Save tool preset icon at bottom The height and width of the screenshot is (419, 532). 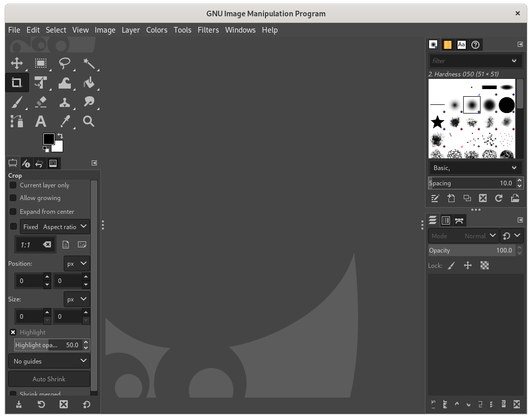19,404
